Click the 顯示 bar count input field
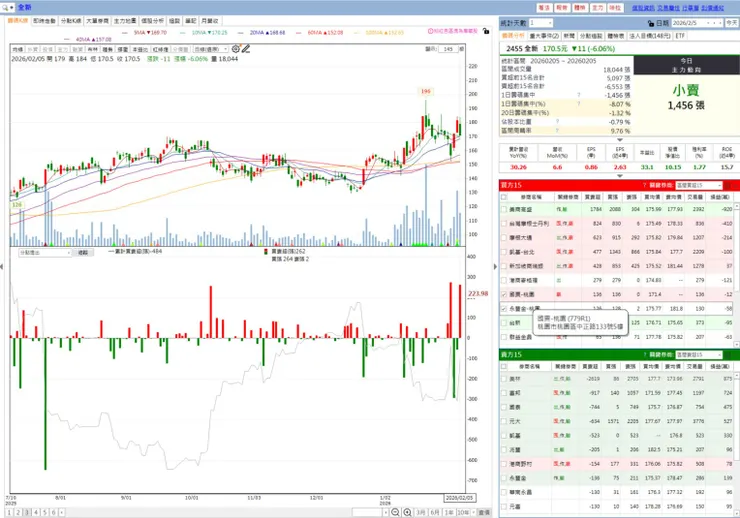The width and height of the screenshot is (740, 518). point(448,49)
